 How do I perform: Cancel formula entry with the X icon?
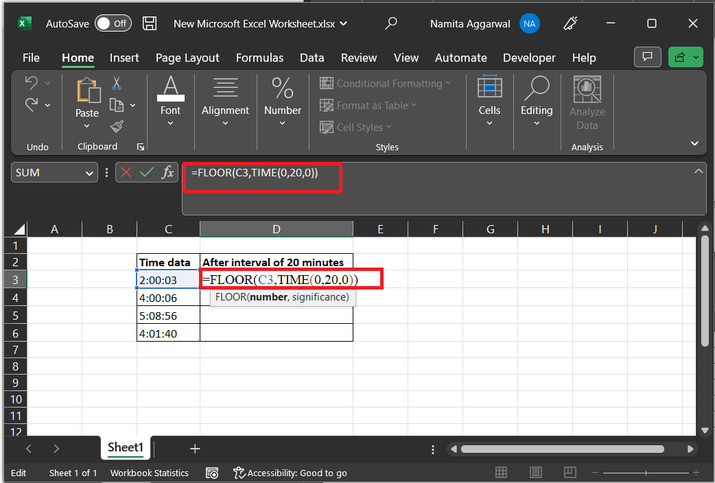pyautogui.click(x=126, y=173)
